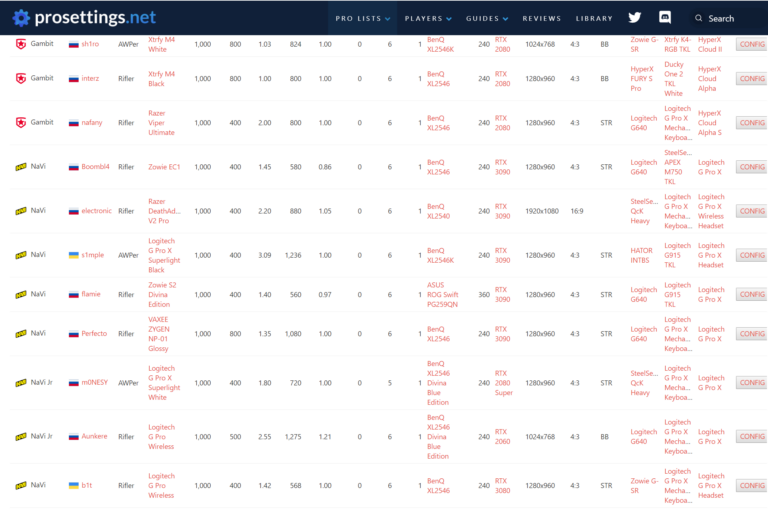Expand the Players dropdown menu

[428, 18]
